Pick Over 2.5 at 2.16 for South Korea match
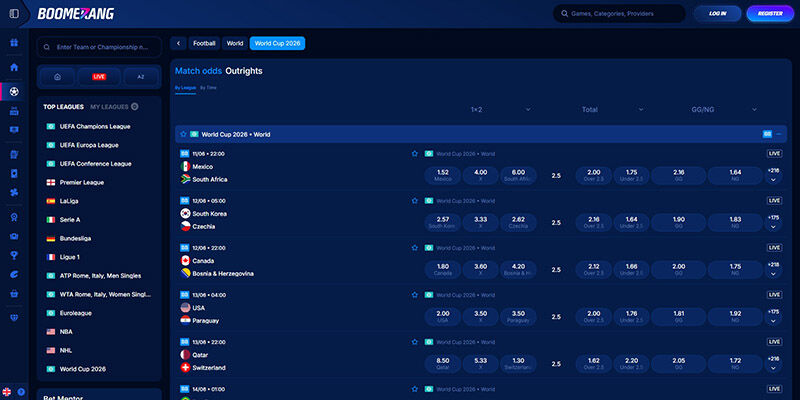Screen dimensions: 800x400 (593, 222)
